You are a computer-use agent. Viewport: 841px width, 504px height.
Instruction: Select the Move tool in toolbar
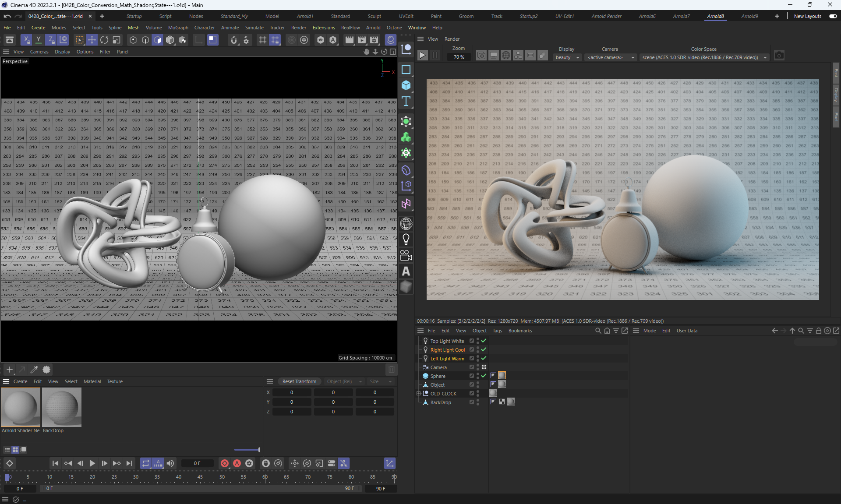(x=92, y=40)
